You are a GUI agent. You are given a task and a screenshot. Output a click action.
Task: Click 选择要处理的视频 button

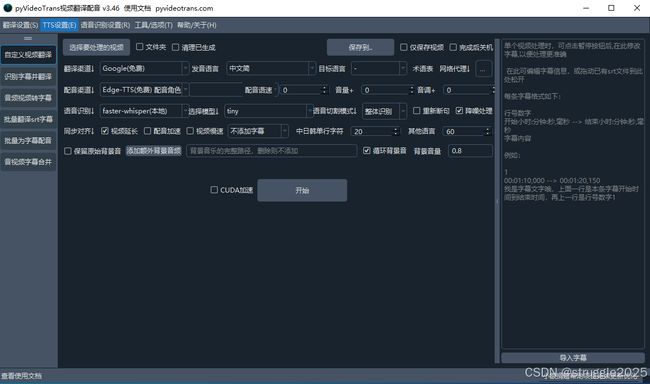[x=96, y=47]
